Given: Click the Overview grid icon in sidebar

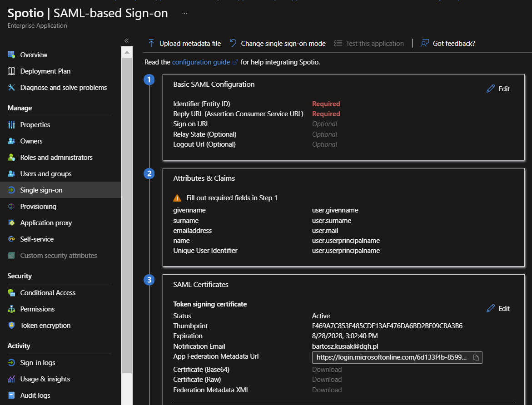Looking at the screenshot, I should coord(11,54).
